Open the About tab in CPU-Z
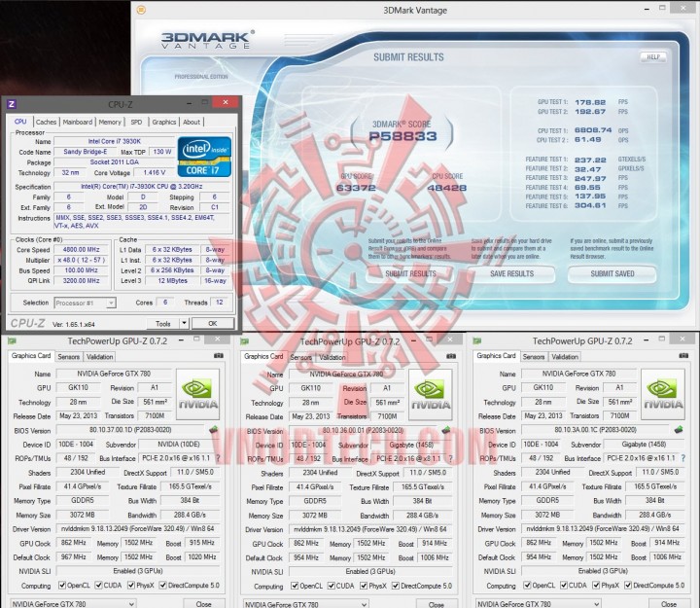 click(192, 122)
